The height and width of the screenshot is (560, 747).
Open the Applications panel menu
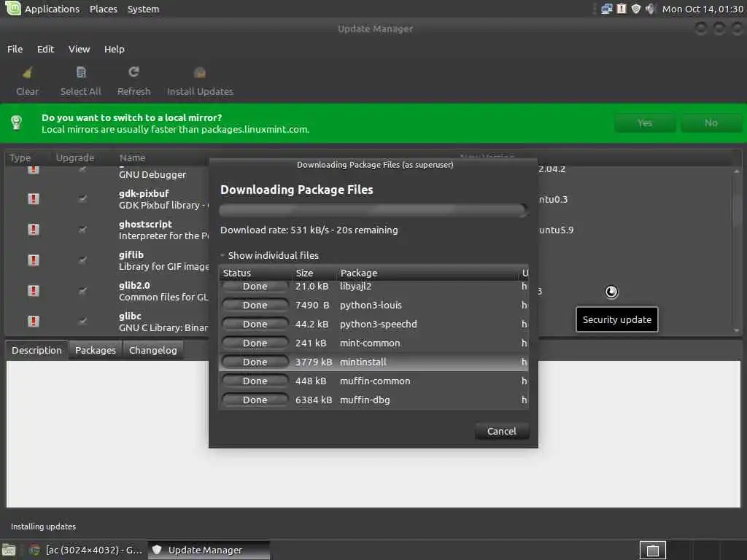click(52, 9)
